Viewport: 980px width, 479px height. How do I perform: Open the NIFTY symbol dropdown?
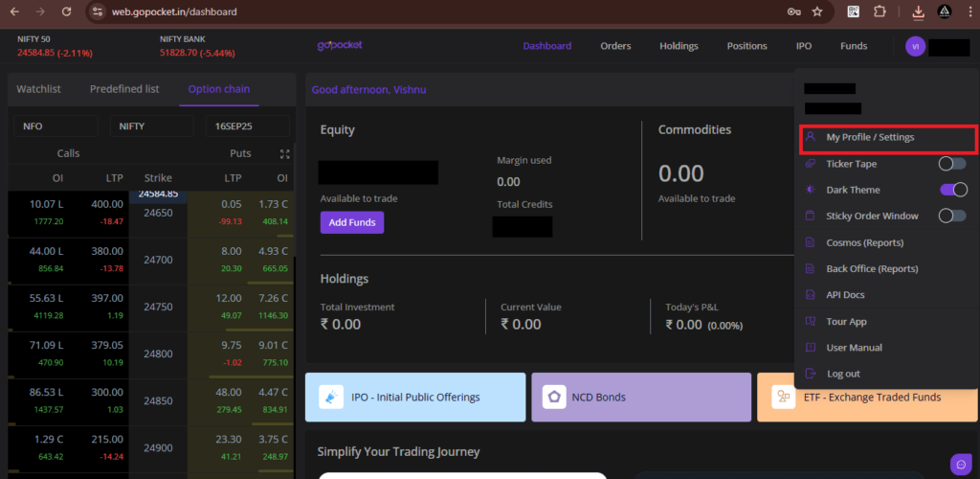click(x=151, y=126)
